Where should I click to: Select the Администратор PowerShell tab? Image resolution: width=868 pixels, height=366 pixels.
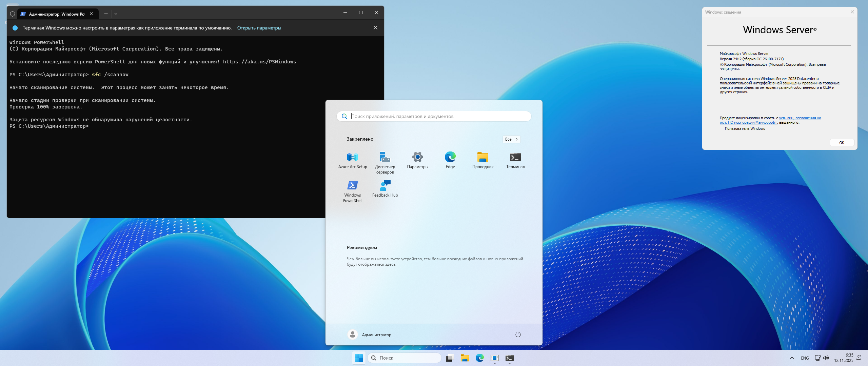(x=56, y=14)
